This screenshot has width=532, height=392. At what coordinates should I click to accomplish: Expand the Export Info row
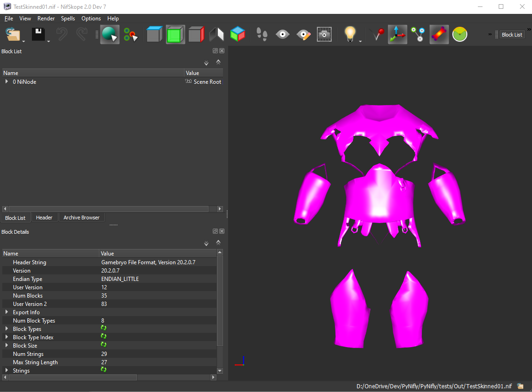[x=6, y=312]
